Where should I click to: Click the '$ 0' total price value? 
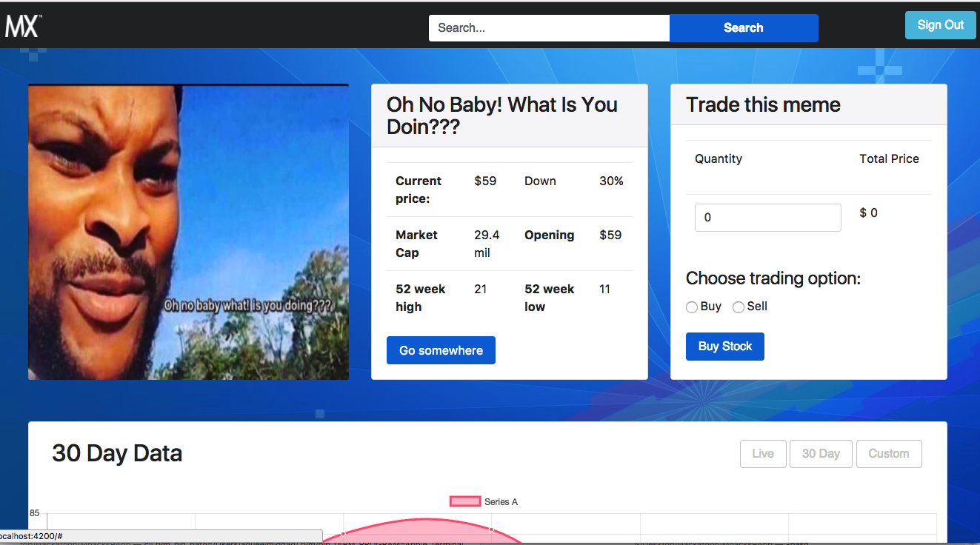pyautogui.click(x=868, y=213)
